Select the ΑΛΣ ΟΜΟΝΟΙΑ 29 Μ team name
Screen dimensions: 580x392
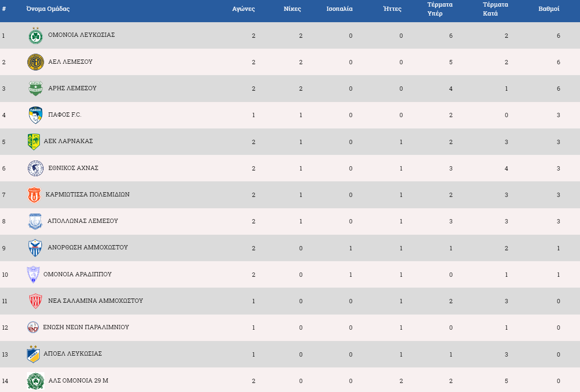[x=78, y=380]
